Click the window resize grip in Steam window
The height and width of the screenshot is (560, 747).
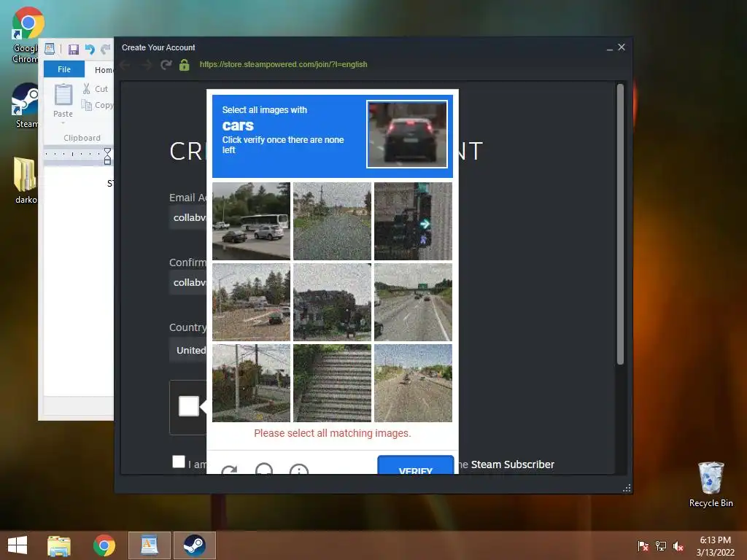(x=627, y=488)
